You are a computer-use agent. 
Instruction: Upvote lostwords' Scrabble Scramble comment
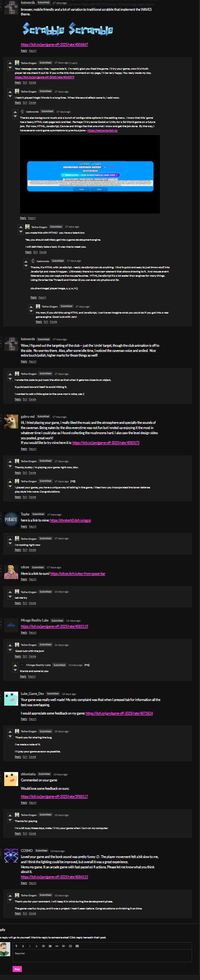(0, 3)
